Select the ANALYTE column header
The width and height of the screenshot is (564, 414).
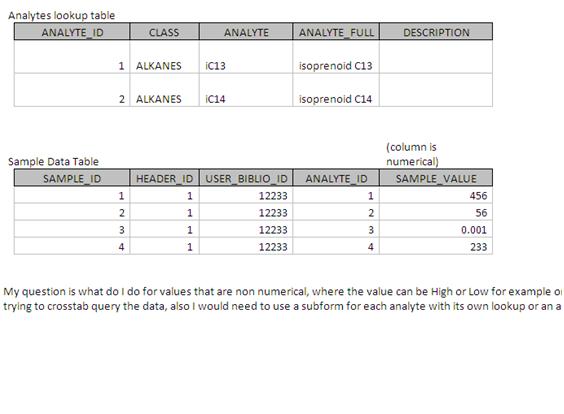click(246, 32)
